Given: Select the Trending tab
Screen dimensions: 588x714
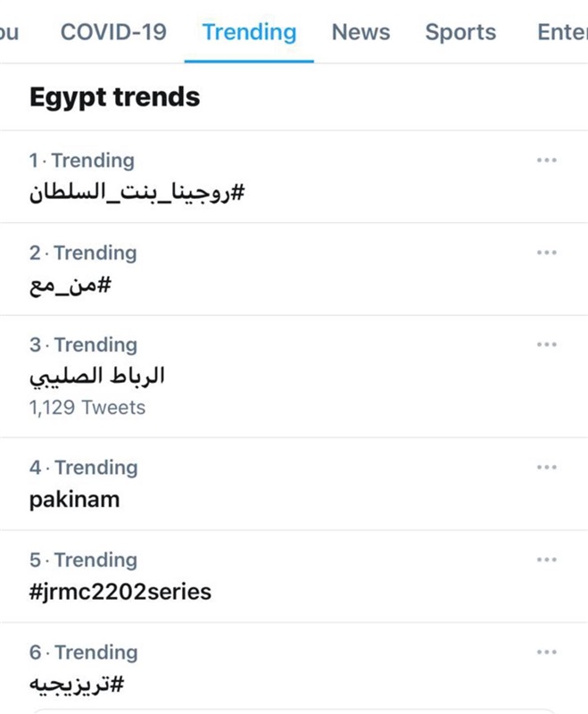Looking at the screenshot, I should (249, 32).
